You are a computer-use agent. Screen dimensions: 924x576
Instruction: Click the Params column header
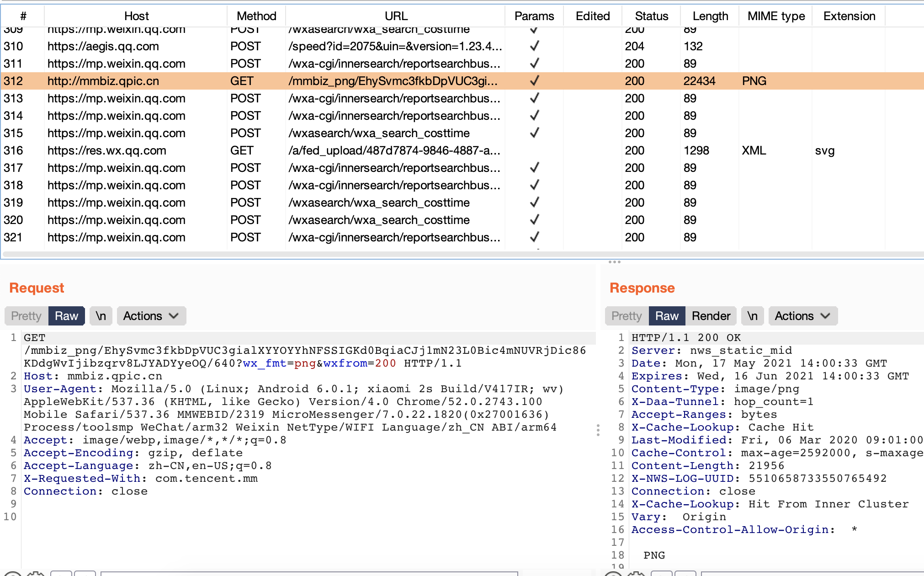tap(534, 16)
